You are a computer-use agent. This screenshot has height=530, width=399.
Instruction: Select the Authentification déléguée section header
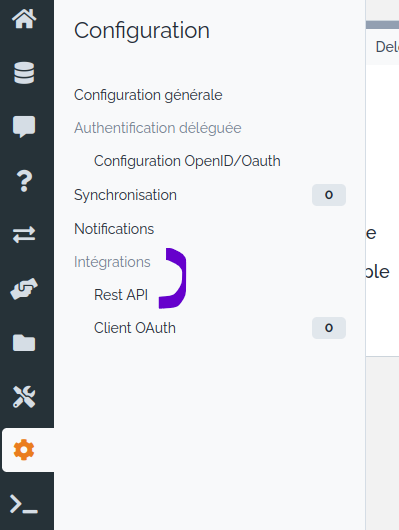pyautogui.click(x=158, y=128)
